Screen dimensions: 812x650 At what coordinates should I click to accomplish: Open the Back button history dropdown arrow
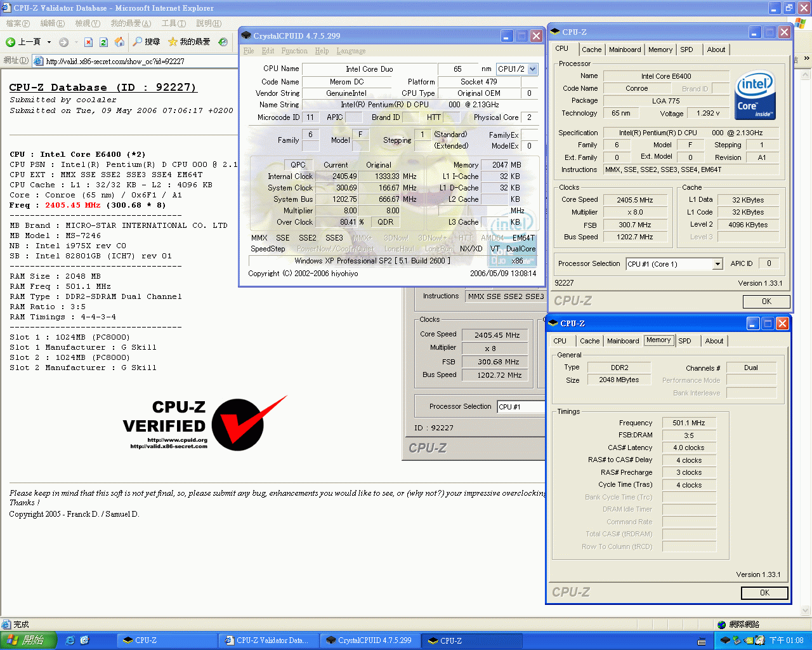pyautogui.click(x=49, y=42)
